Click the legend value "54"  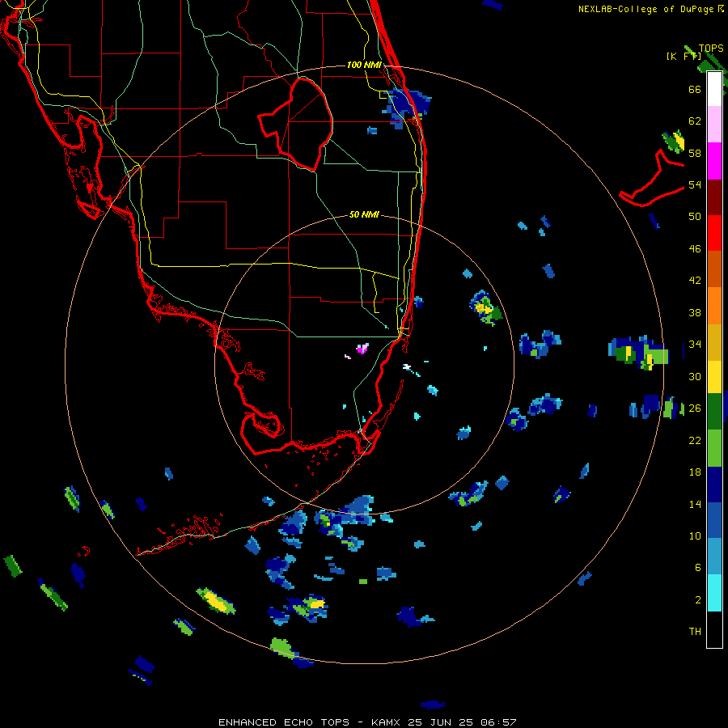(695, 184)
